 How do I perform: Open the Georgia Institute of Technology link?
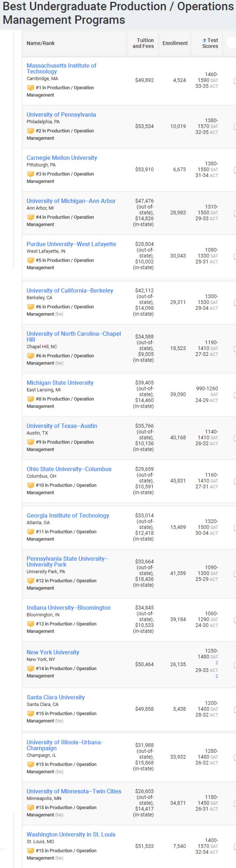click(68, 515)
